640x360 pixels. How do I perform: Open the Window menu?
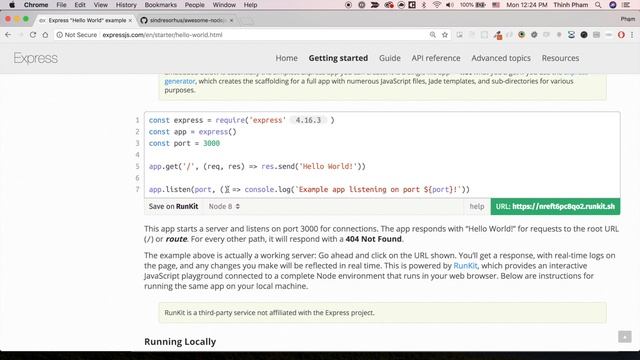point(224,5)
